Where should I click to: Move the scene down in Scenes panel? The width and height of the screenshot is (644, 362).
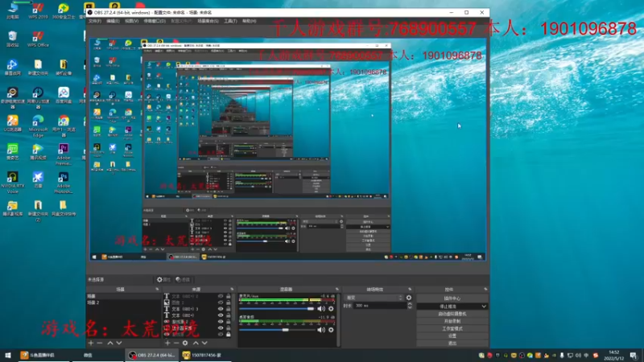118,343
